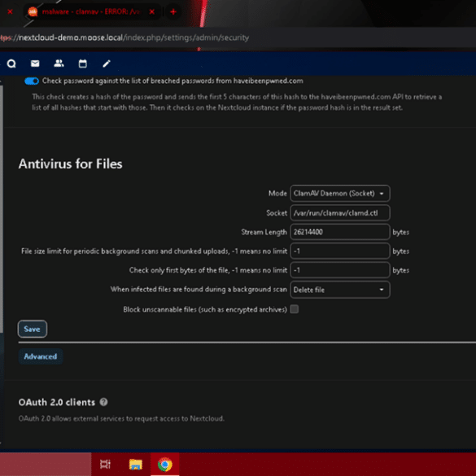Open File Explorer from the taskbar
This screenshot has width=476, height=476.
pos(136,464)
